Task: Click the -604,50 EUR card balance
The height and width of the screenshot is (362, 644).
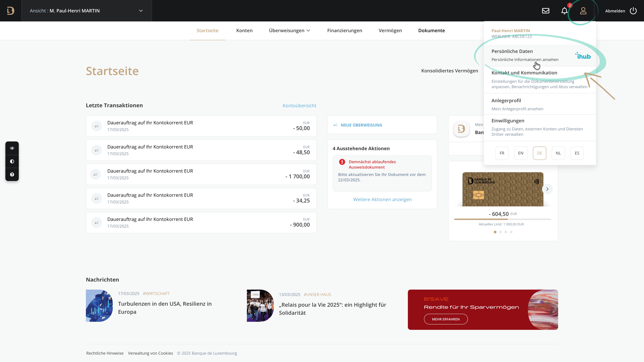Action: (x=502, y=214)
